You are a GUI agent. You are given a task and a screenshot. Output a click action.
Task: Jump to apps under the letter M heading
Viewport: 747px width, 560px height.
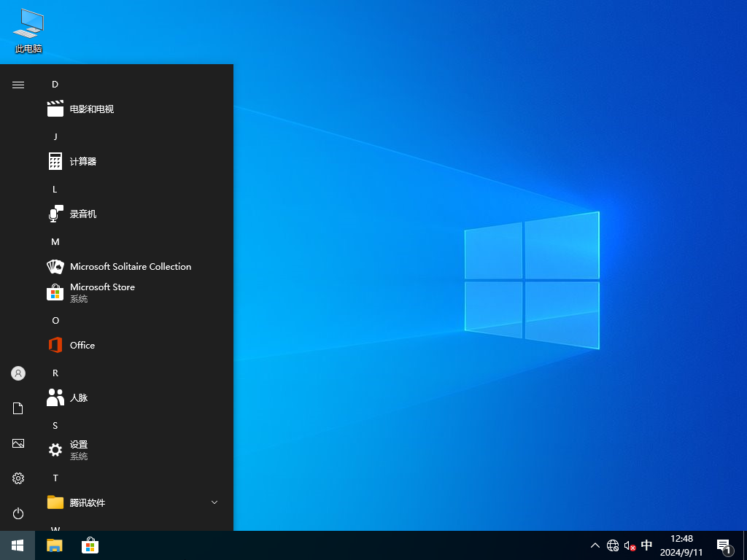tap(55, 241)
